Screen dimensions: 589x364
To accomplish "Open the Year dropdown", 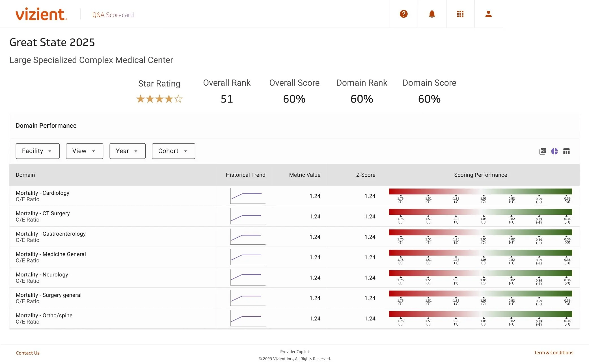I will point(127,151).
